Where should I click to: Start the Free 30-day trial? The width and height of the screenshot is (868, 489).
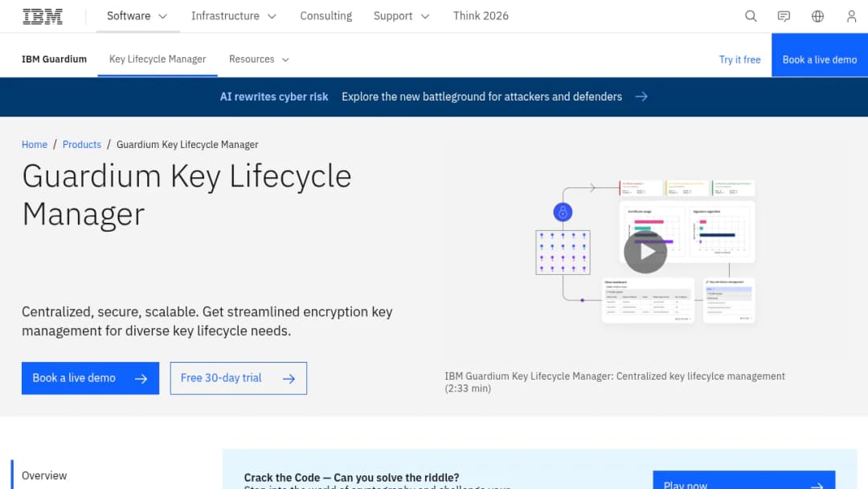(239, 378)
